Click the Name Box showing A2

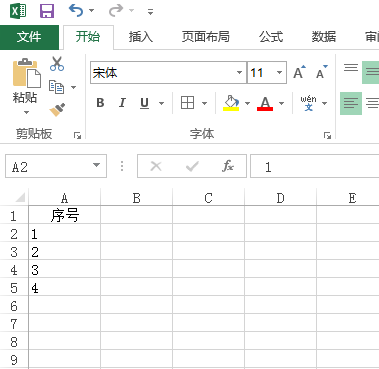56,166
